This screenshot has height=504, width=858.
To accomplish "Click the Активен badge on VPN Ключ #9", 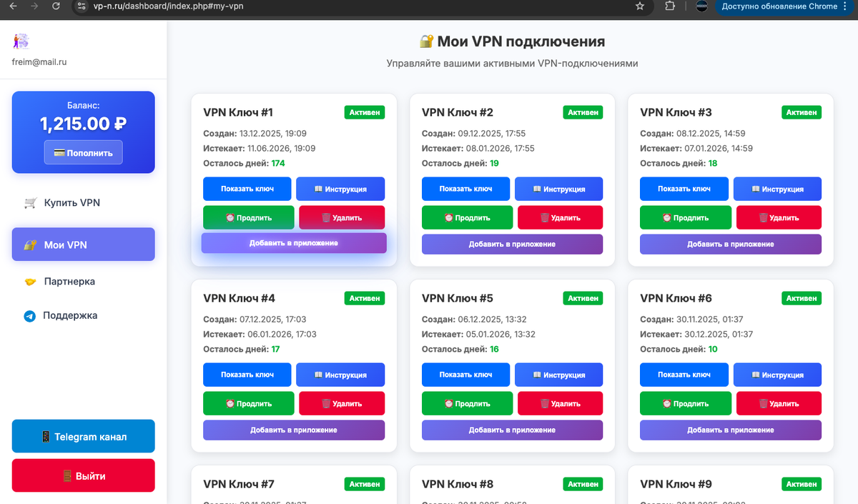I will tap(802, 484).
